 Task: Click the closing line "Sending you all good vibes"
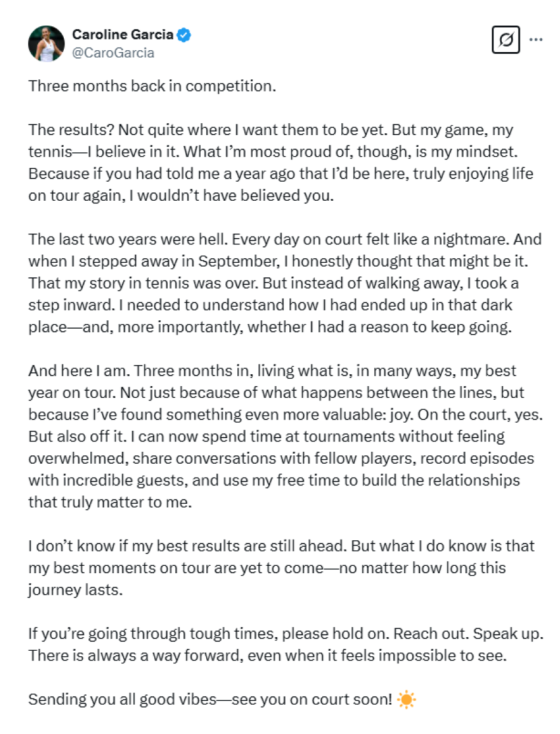tap(222, 700)
